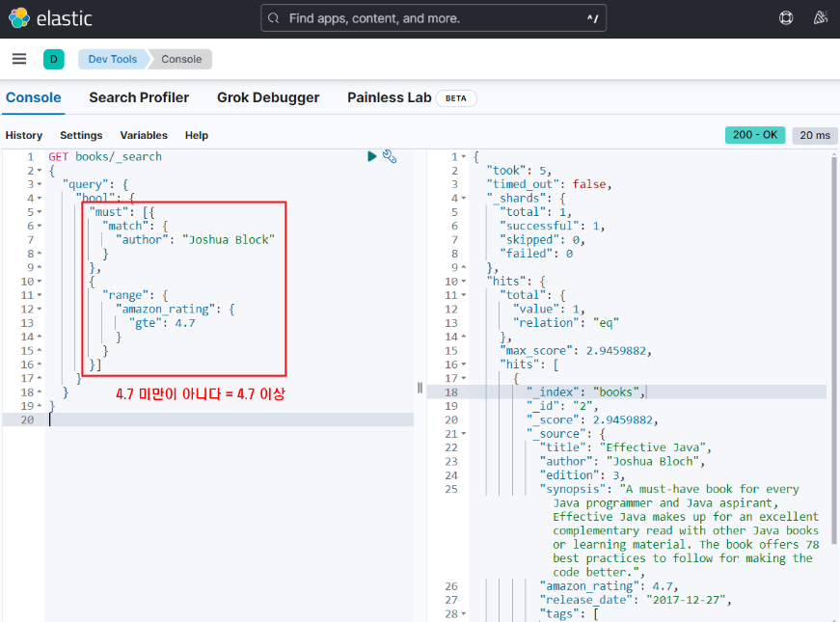
Task: Click the "release_date": "2017-12-27" line
Action: click(x=636, y=600)
